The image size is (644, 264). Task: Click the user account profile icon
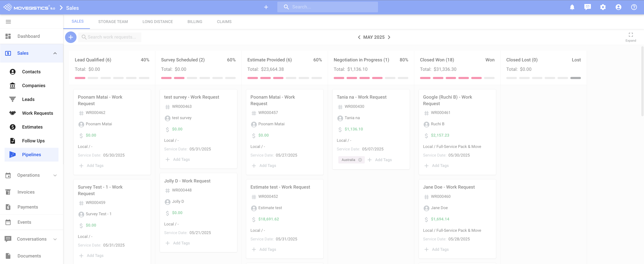click(618, 7)
